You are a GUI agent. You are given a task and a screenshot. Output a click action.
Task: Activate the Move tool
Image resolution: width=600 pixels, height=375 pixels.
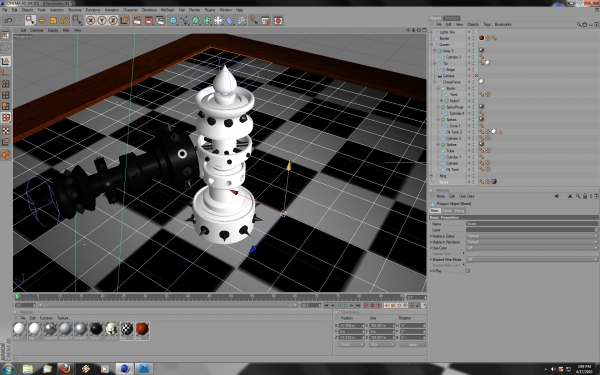(x=42, y=20)
